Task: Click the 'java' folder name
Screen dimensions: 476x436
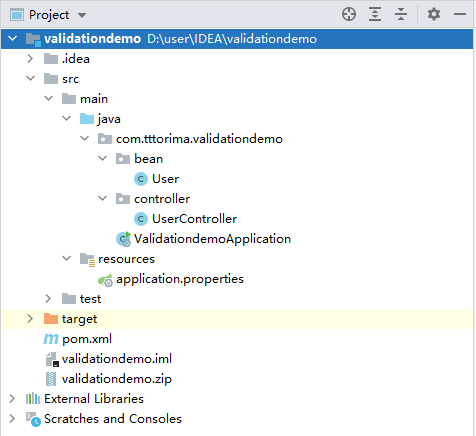Action: 109,119
